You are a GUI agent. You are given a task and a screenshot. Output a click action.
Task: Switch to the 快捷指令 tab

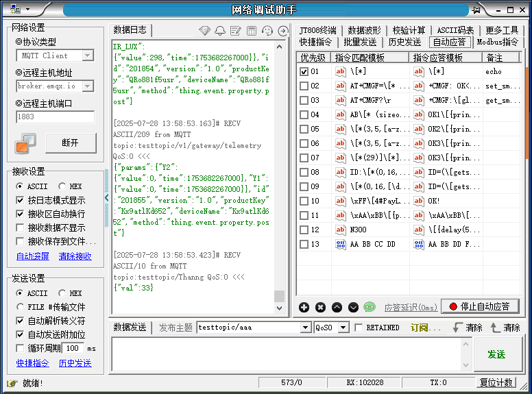click(x=315, y=42)
